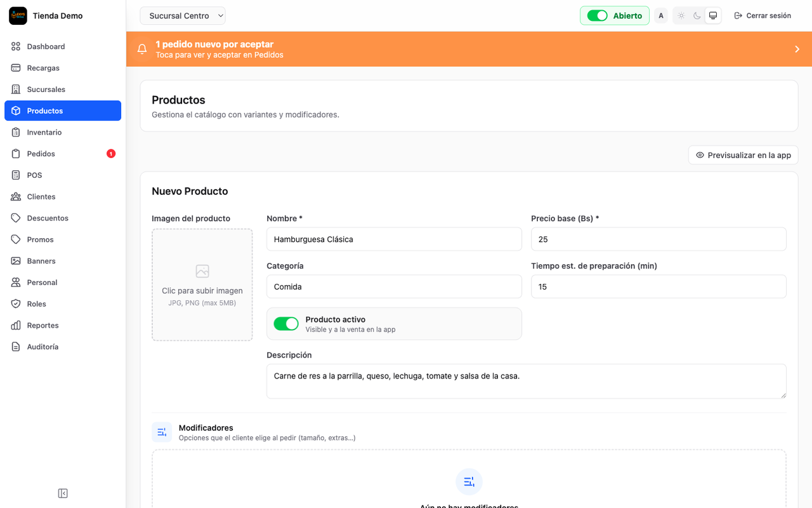This screenshot has width=812, height=508.
Task: Click the Recargas card icon
Action: tap(16, 68)
